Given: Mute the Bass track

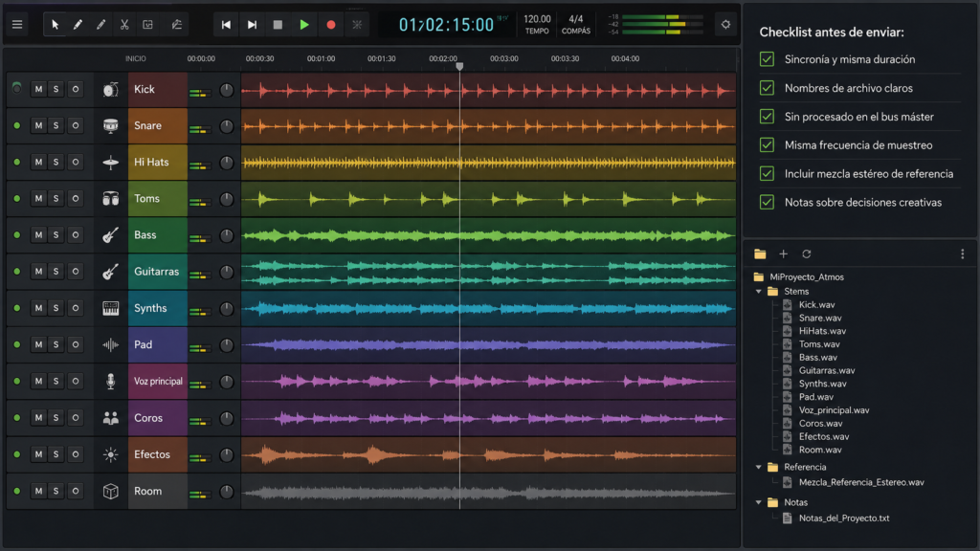Looking at the screenshot, I should (x=38, y=235).
